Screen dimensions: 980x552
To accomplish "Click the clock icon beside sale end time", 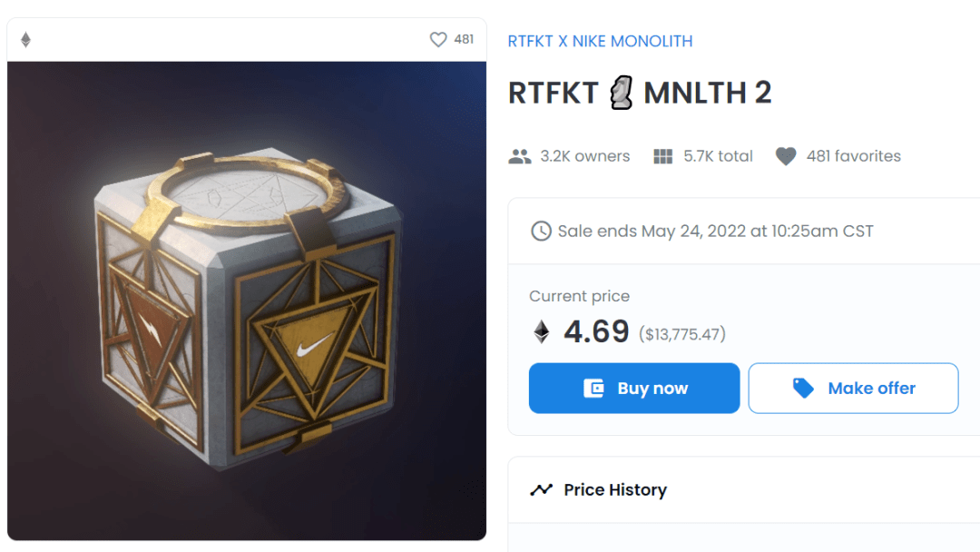I will point(541,231).
